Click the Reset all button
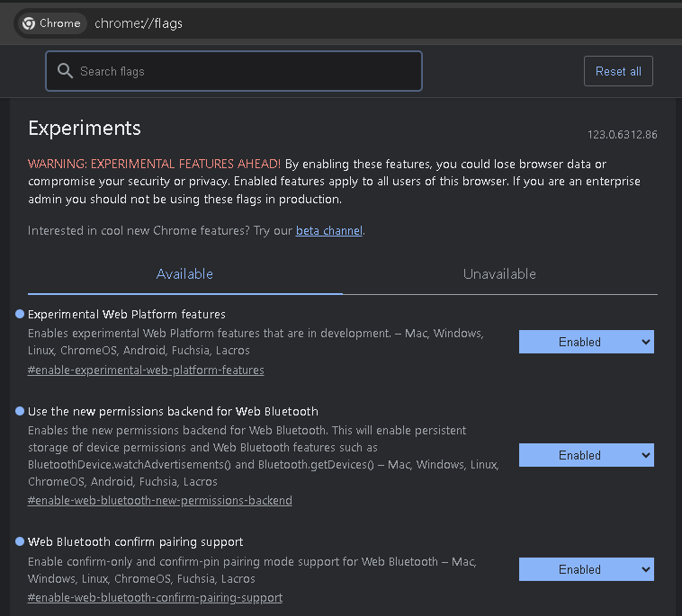The height and width of the screenshot is (616, 682). click(618, 71)
